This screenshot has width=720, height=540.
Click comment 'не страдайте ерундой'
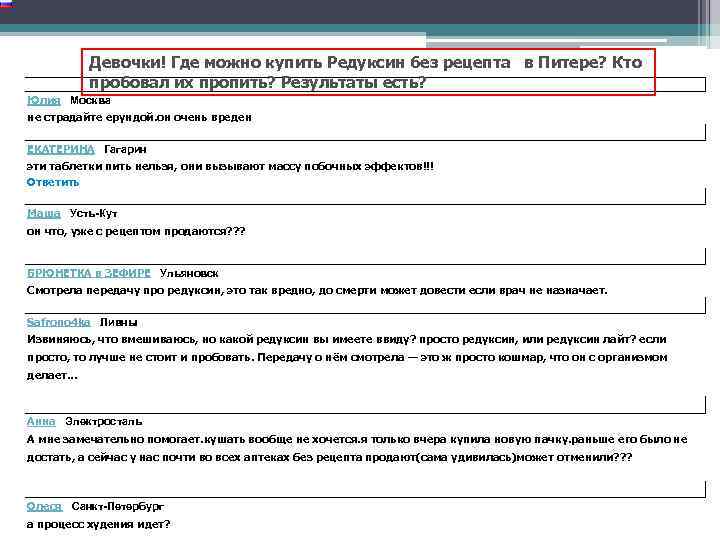tap(139, 118)
